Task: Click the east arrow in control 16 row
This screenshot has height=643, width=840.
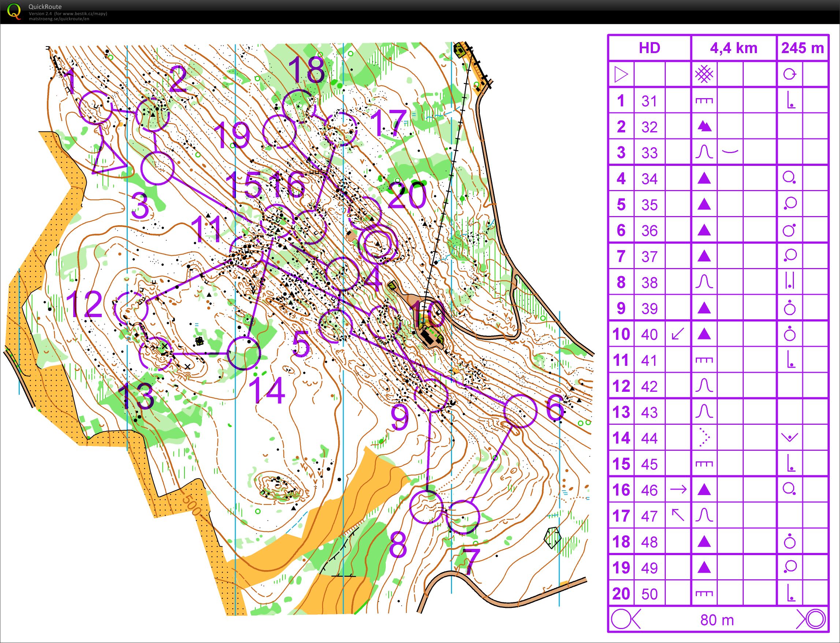Action: point(678,490)
